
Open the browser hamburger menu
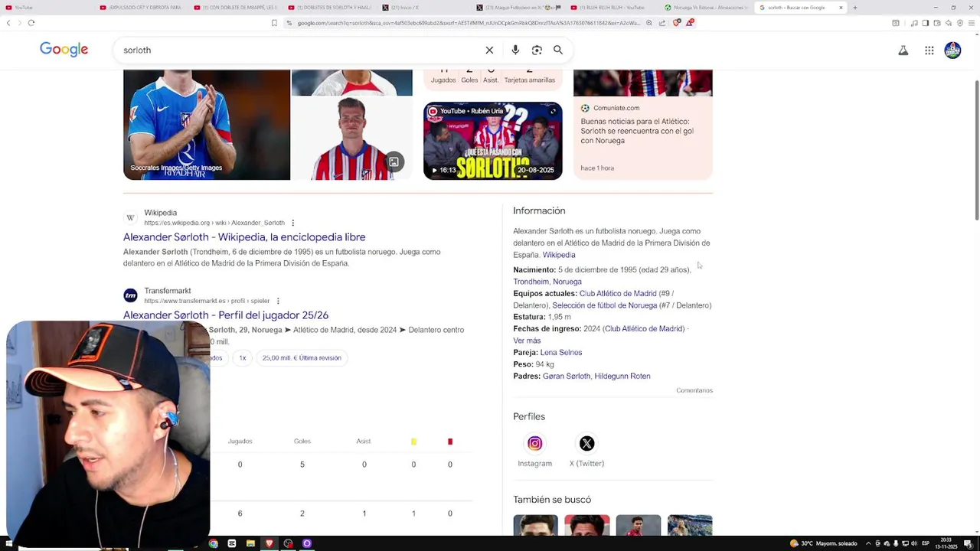(x=970, y=23)
